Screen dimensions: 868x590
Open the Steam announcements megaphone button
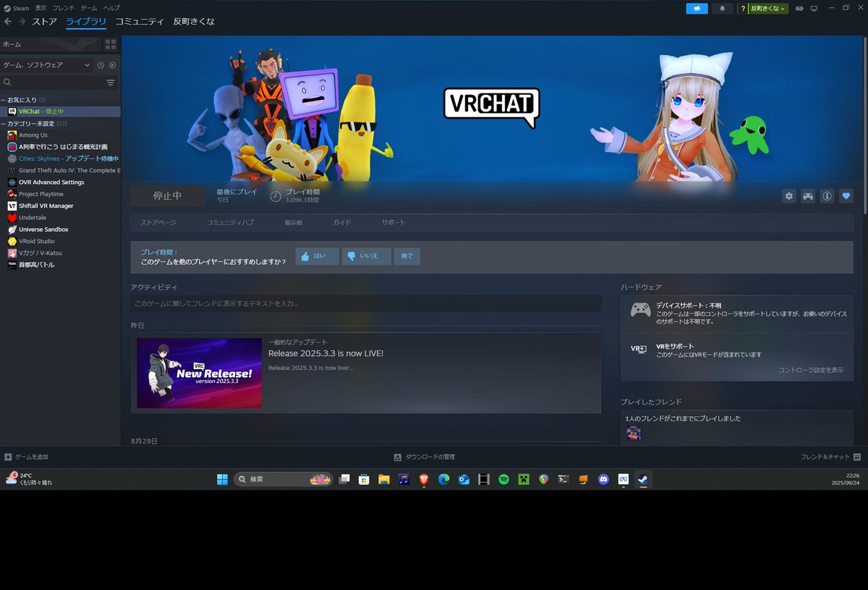coord(697,9)
